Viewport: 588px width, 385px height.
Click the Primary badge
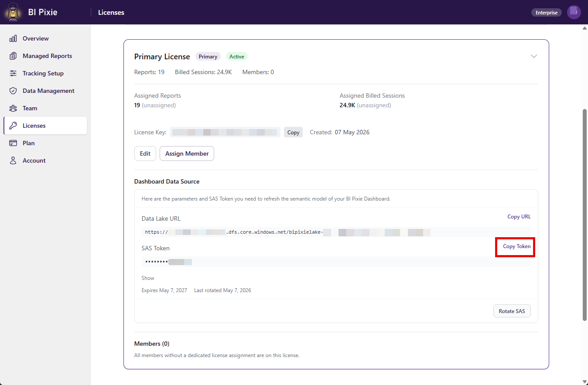click(208, 57)
